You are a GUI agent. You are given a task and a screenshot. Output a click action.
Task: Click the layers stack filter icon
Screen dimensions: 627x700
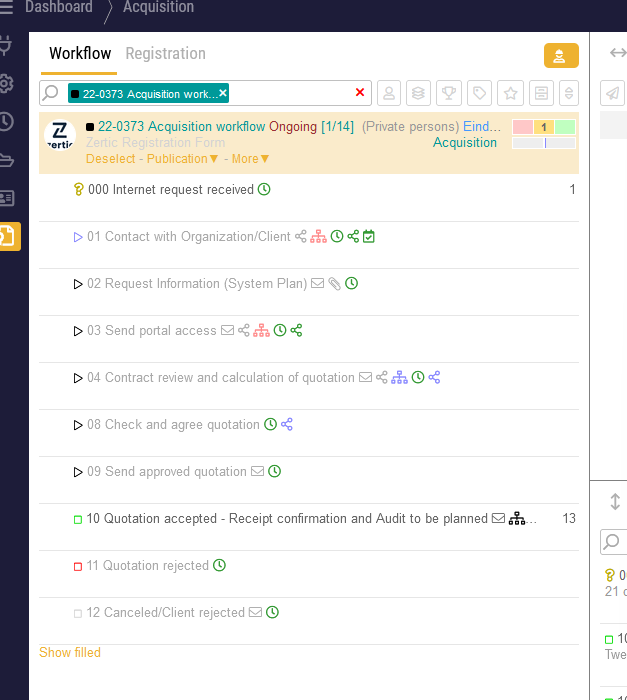click(x=419, y=93)
